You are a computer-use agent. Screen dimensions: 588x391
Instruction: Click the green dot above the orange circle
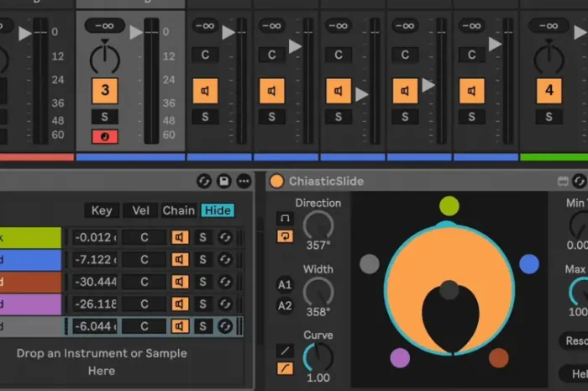(x=449, y=206)
